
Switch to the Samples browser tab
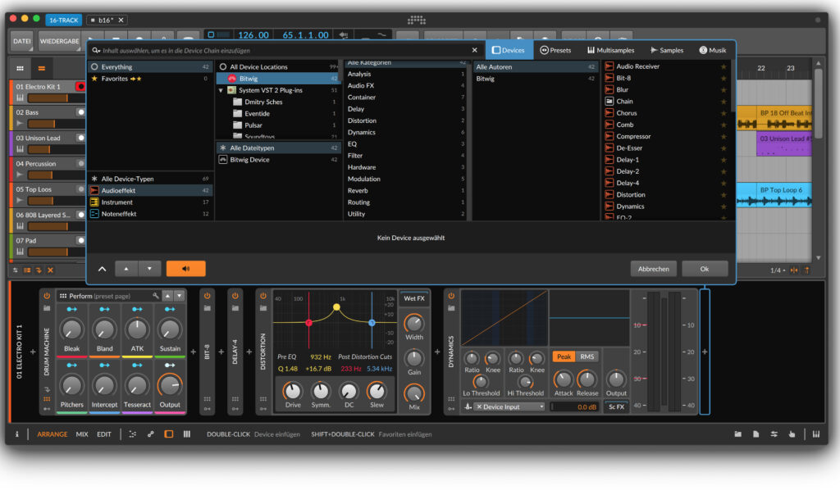667,50
